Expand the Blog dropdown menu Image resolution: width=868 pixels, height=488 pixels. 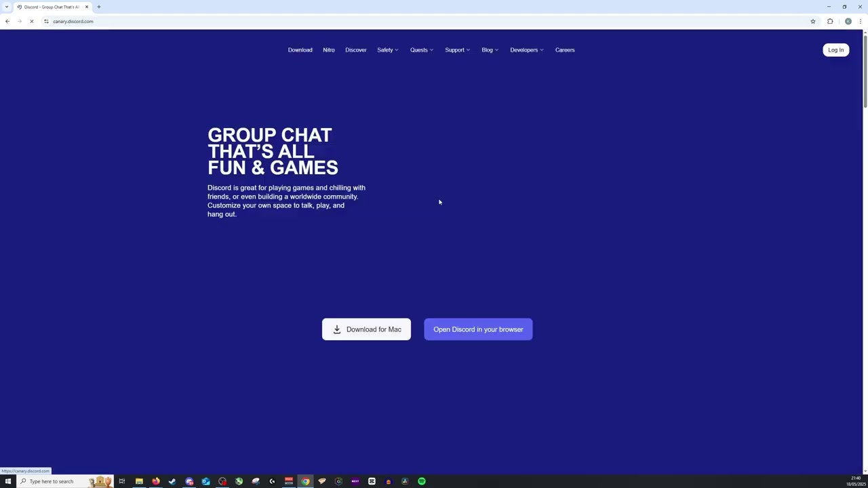(490, 49)
